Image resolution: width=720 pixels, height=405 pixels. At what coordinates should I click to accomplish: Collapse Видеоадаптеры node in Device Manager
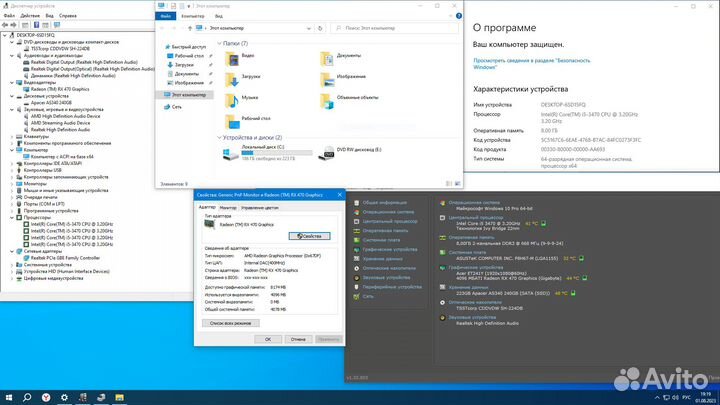12,83
